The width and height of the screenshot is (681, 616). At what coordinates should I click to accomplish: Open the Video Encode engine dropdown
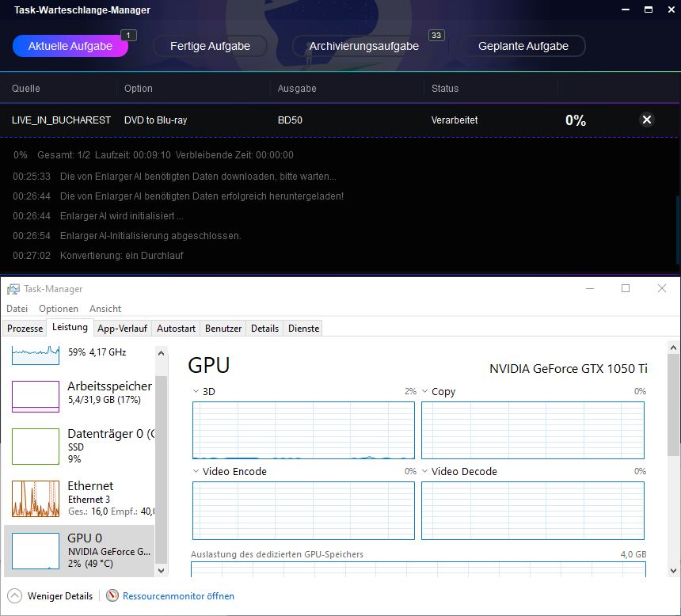pos(197,472)
